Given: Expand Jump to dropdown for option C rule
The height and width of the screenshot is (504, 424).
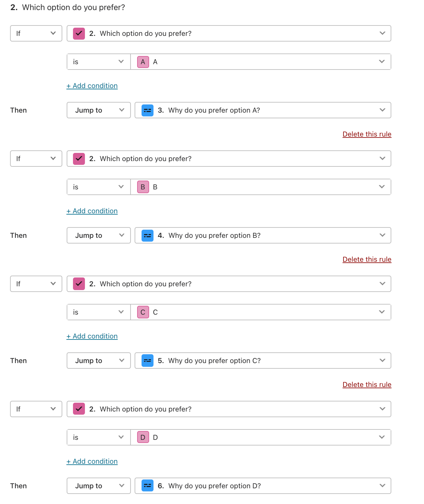Looking at the screenshot, I should (99, 360).
